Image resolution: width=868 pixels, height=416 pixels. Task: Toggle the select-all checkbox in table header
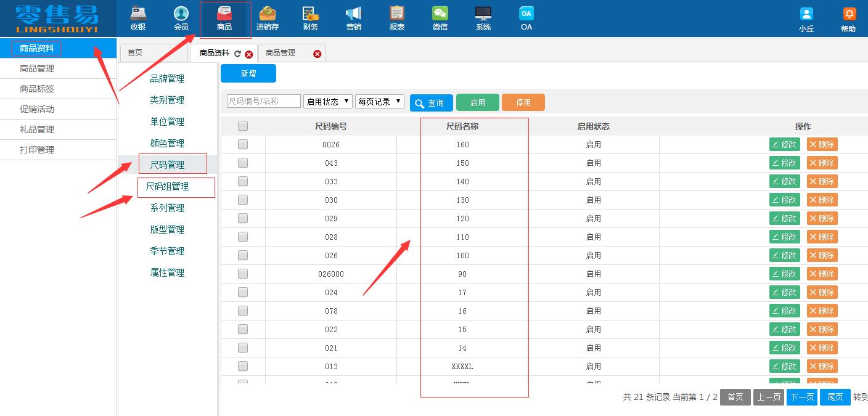tap(243, 126)
